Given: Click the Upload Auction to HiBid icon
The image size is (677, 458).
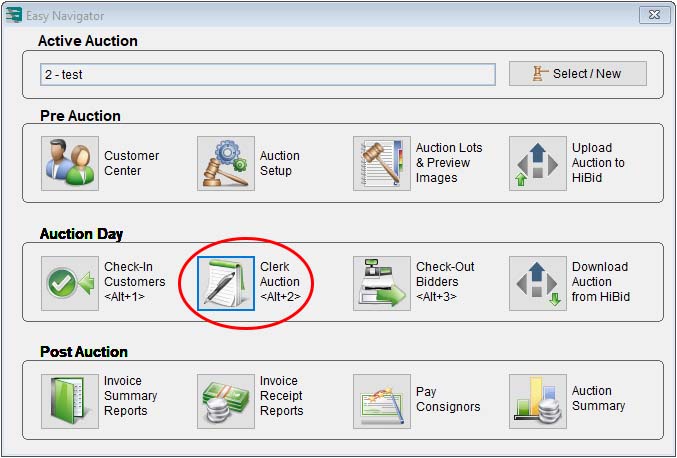Looking at the screenshot, I should point(538,164).
